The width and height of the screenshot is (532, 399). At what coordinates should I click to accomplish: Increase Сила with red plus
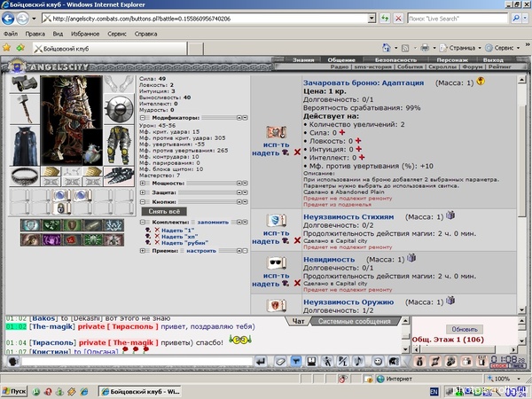(342, 132)
